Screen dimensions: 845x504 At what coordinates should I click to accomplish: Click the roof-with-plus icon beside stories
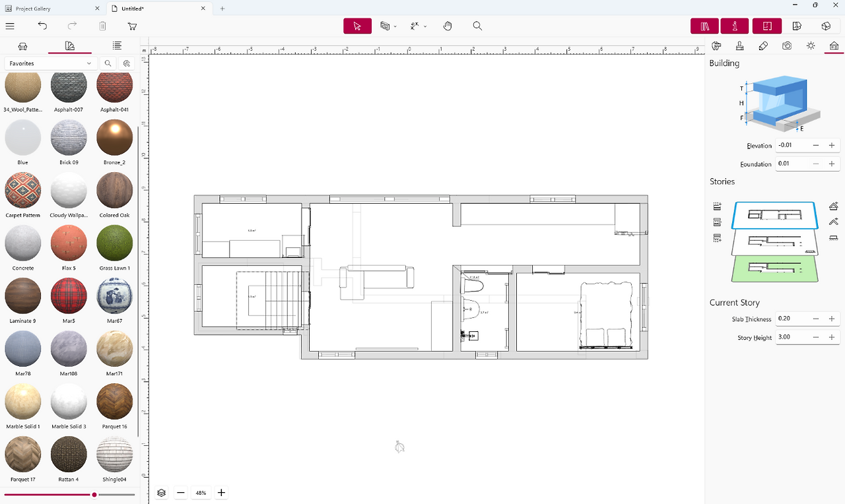[x=833, y=206]
